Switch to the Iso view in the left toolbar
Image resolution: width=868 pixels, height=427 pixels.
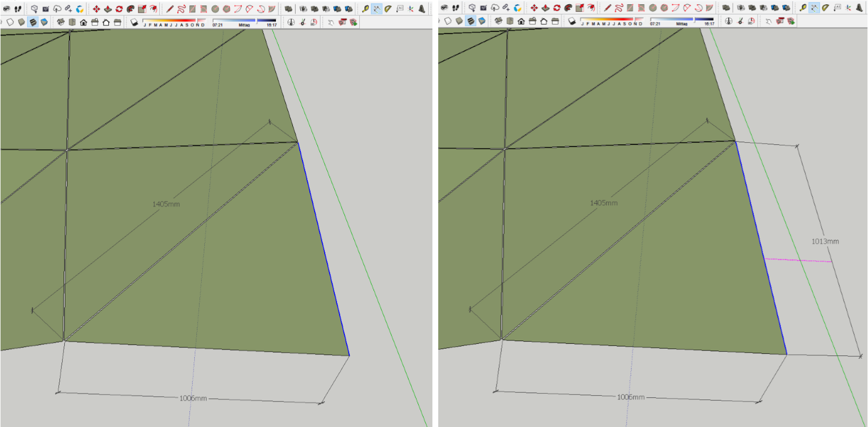coord(60,22)
